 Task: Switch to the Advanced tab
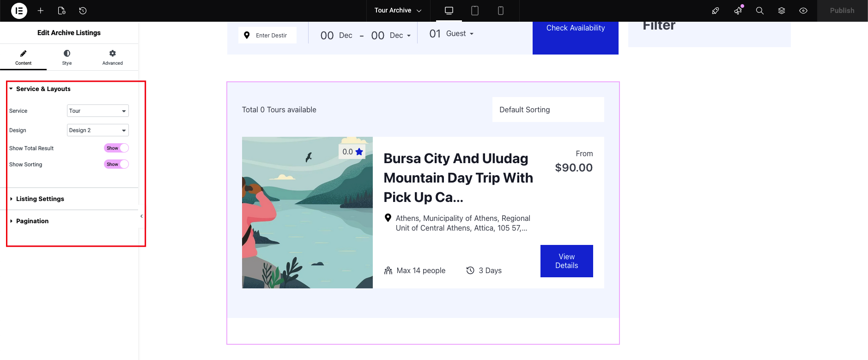tap(112, 57)
